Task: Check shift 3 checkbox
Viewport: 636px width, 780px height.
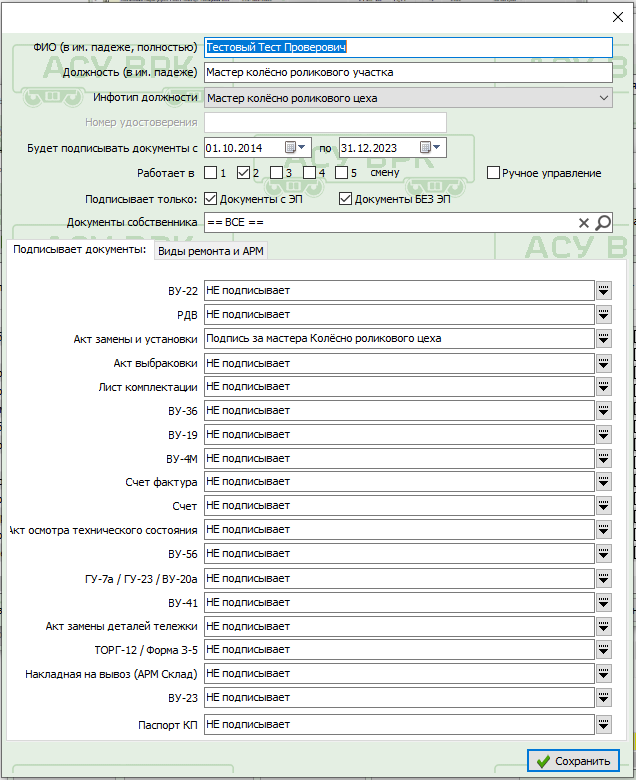Action: pyautogui.click(x=276, y=173)
